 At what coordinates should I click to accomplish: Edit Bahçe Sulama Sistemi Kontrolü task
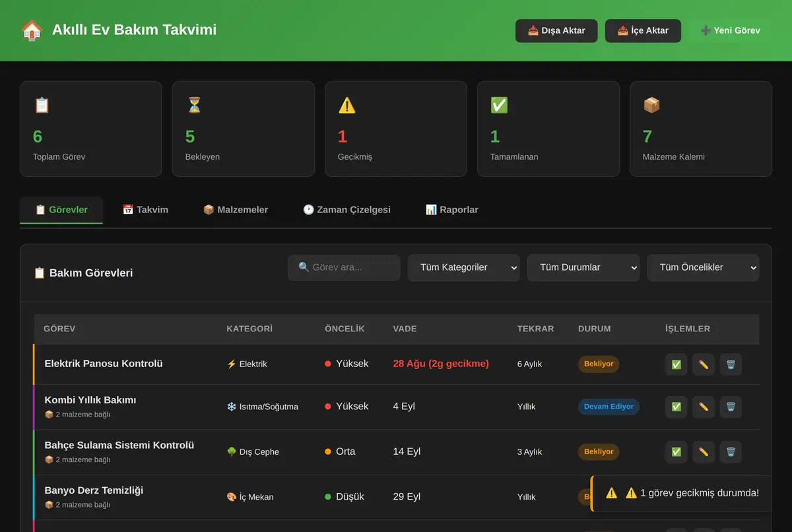(704, 452)
